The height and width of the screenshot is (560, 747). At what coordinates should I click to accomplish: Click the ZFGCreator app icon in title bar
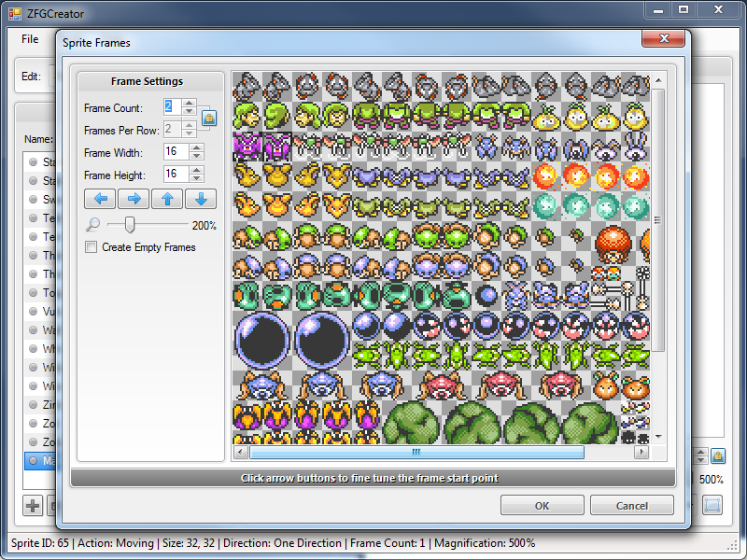[15, 14]
